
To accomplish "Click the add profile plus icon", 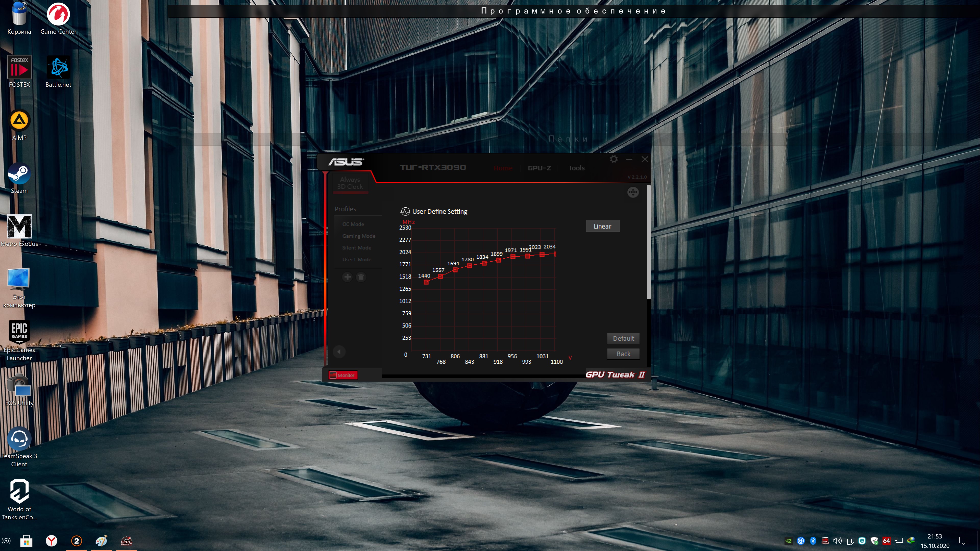I will click(x=347, y=277).
